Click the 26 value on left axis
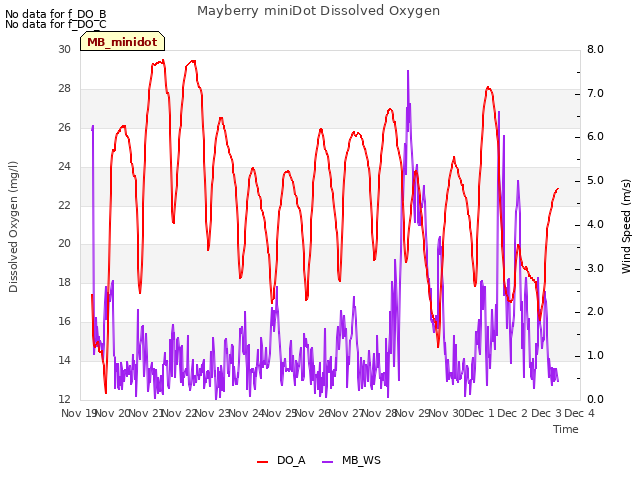This screenshot has width=640, height=480. [x=64, y=127]
